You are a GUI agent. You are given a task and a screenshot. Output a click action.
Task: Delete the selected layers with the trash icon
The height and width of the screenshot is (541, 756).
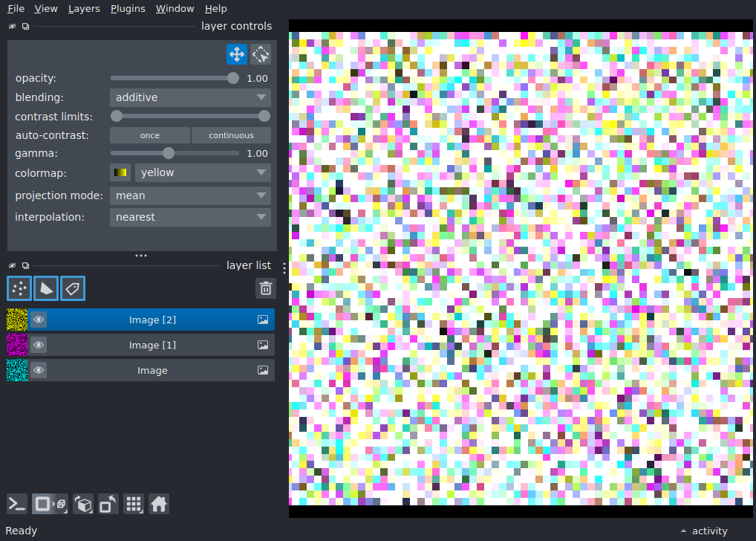point(266,288)
